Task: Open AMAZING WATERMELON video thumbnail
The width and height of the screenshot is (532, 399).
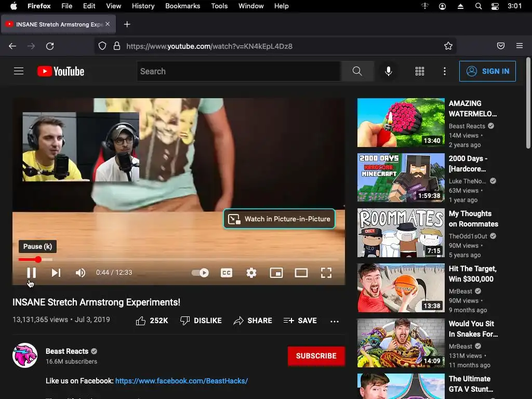Action: 401,123
